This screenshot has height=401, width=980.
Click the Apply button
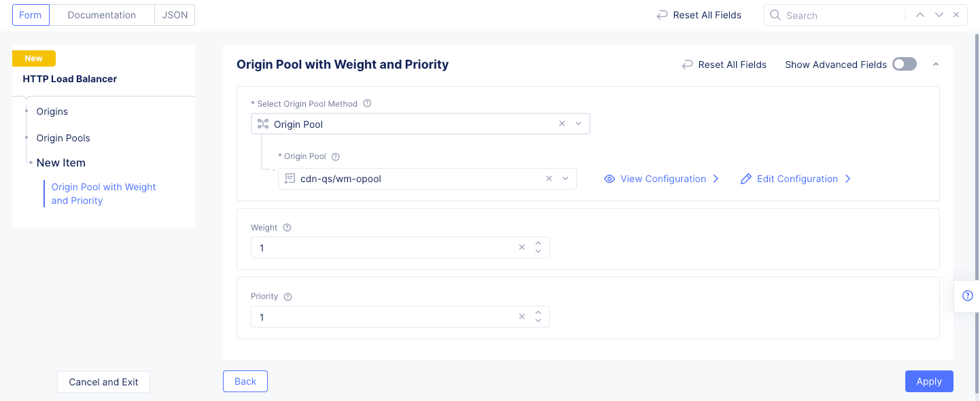click(x=929, y=381)
